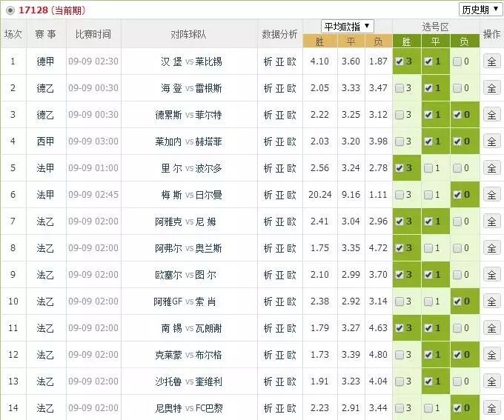Screen dimensions: 504x420
Task: Open 亚 link for 阿雅克 vs 尼姆
Action: 279,221
